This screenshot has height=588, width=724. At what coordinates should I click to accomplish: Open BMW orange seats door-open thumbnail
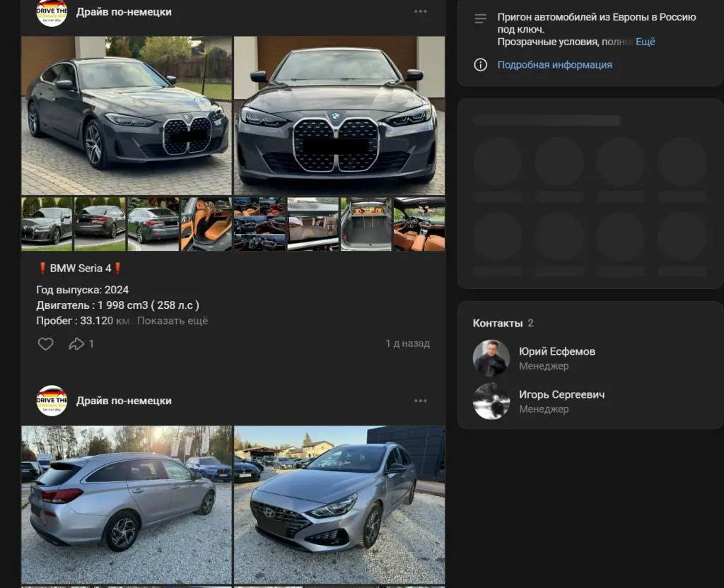tap(206, 224)
